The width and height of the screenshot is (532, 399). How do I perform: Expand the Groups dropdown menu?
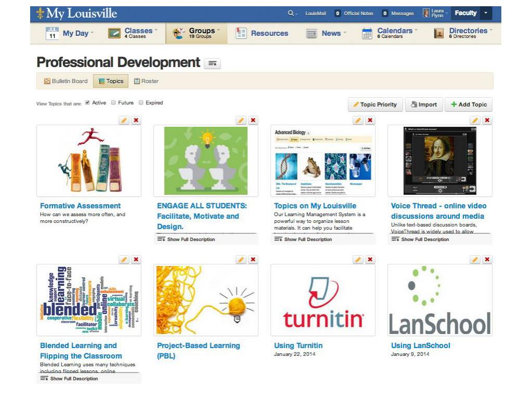point(219,30)
